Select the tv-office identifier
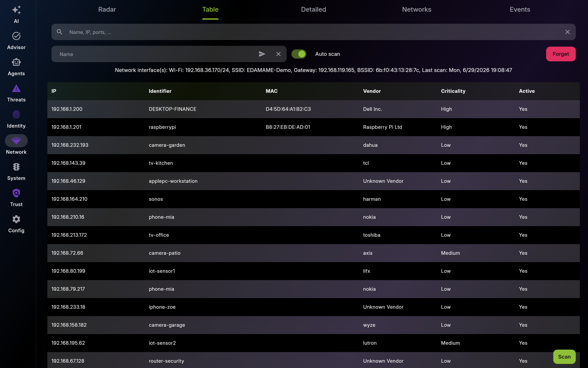 (159, 235)
